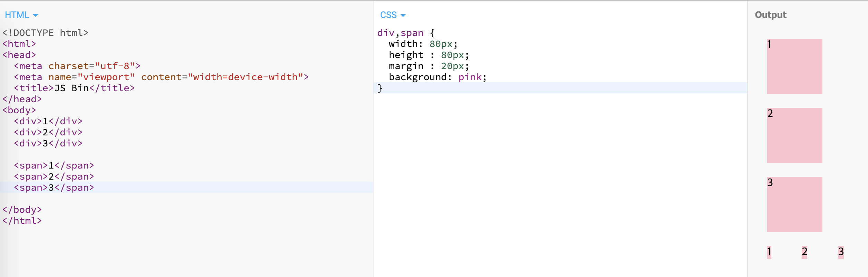Open the HTML panel language dropdown
Image resolution: width=868 pixels, height=277 pixels.
click(21, 15)
